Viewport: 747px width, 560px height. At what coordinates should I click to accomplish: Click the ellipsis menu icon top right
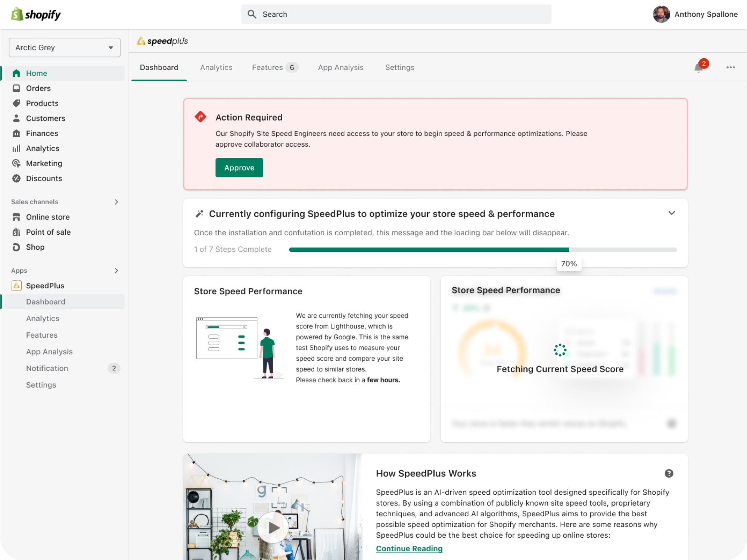coord(731,67)
